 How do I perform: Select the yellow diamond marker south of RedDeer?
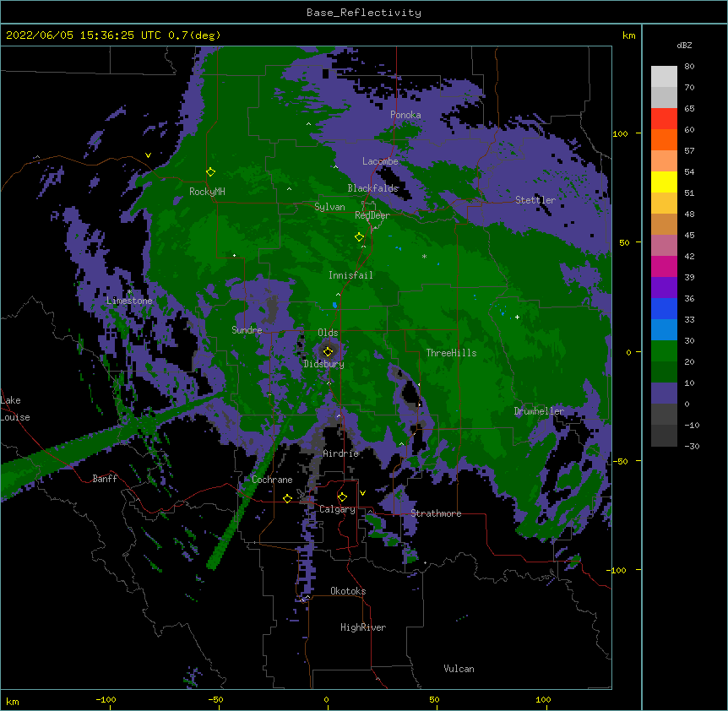[x=359, y=237]
